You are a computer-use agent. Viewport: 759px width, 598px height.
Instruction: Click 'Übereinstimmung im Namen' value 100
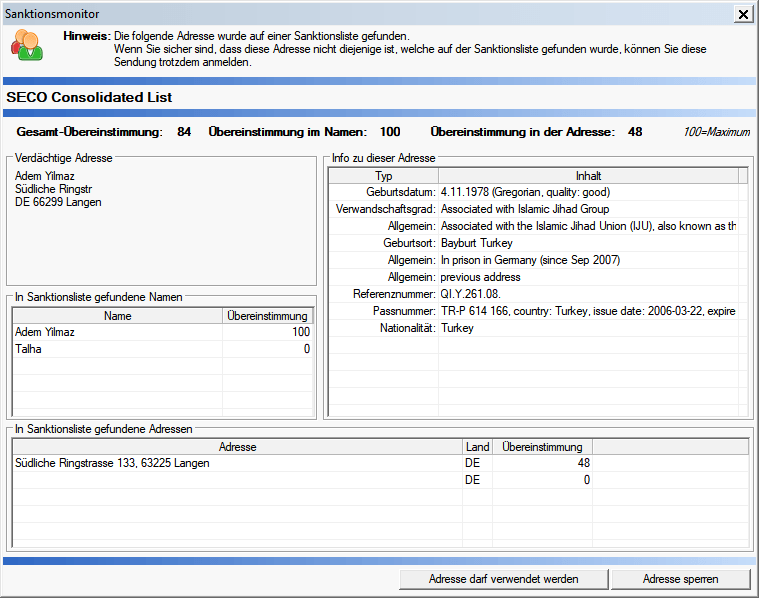coord(390,132)
